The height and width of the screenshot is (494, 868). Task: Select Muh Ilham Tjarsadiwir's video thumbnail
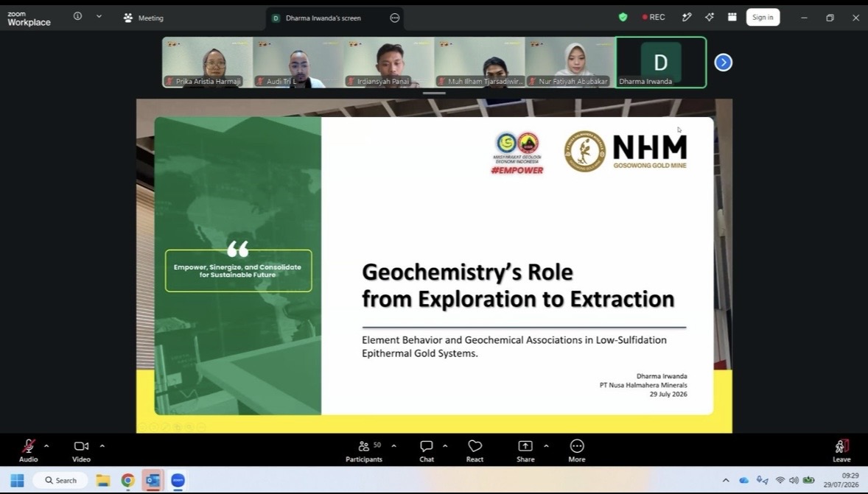(x=480, y=63)
